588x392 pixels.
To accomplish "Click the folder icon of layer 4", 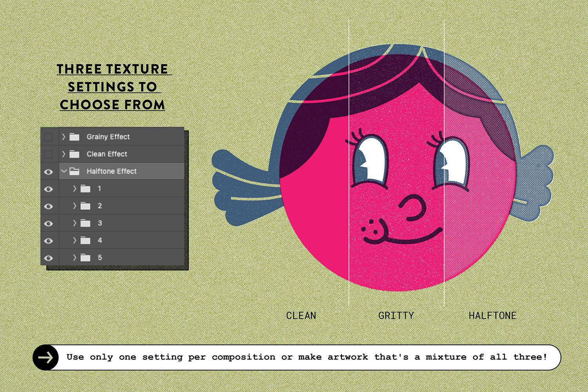I will coord(86,240).
